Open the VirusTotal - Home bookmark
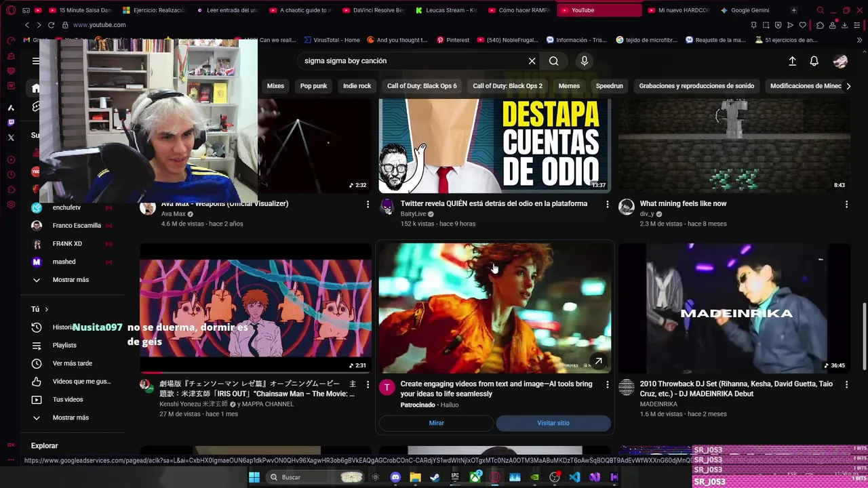This screenshot has height=488, width=868. (x=332, y=40)
